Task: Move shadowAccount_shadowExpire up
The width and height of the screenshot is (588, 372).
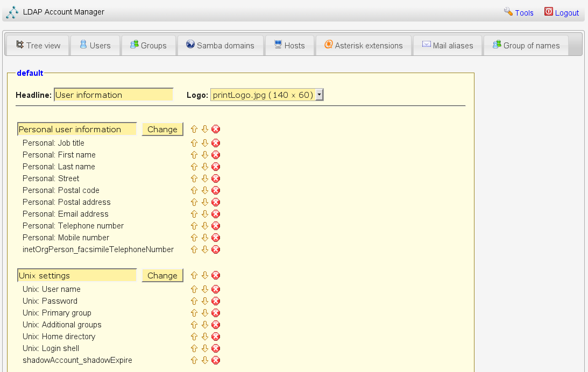Action: (x=194, y=360)
